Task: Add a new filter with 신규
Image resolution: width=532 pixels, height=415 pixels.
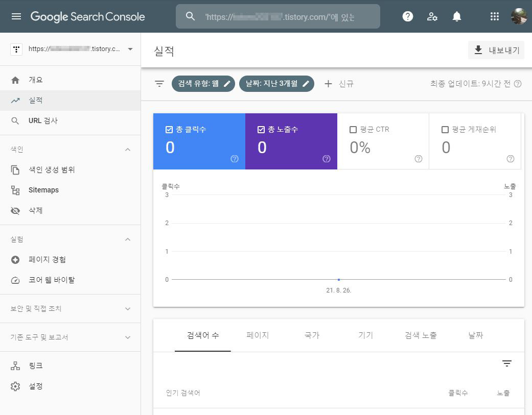Action: pos(339,84)
